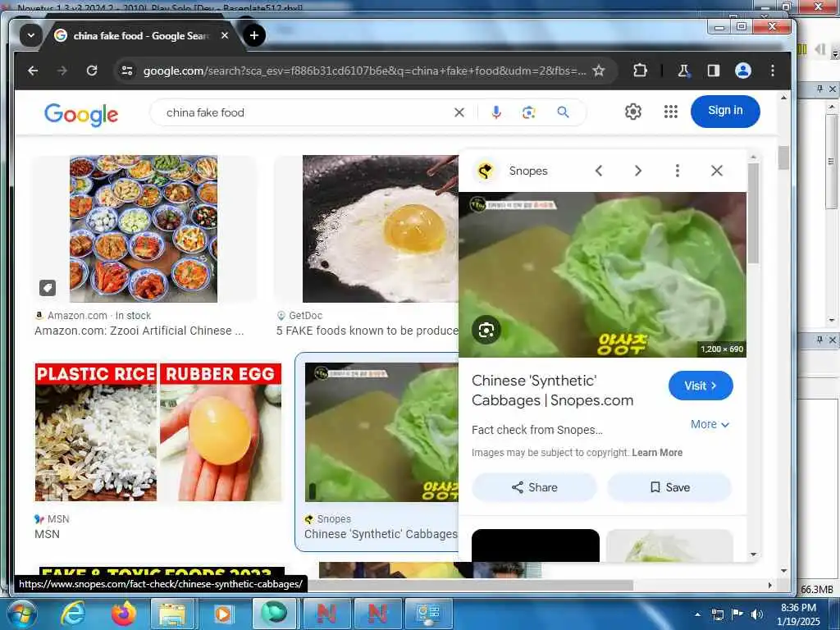840x630 pixels.
Task: Open Google quick settings gear
Action: 632,112
